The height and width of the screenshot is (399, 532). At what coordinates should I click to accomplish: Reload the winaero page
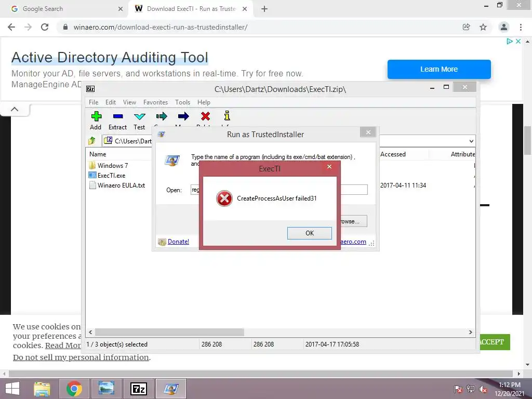(45, 27)
